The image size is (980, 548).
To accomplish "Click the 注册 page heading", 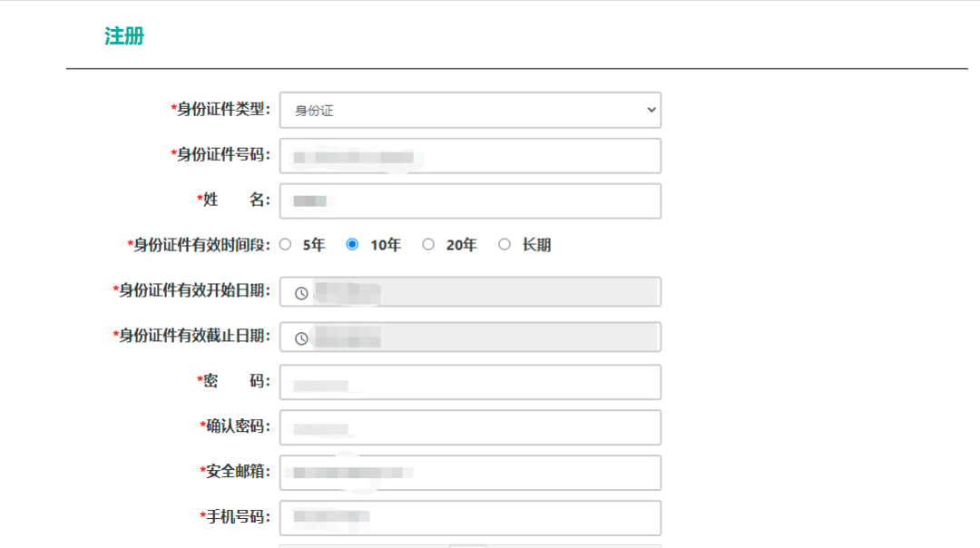I will point(125,36).
